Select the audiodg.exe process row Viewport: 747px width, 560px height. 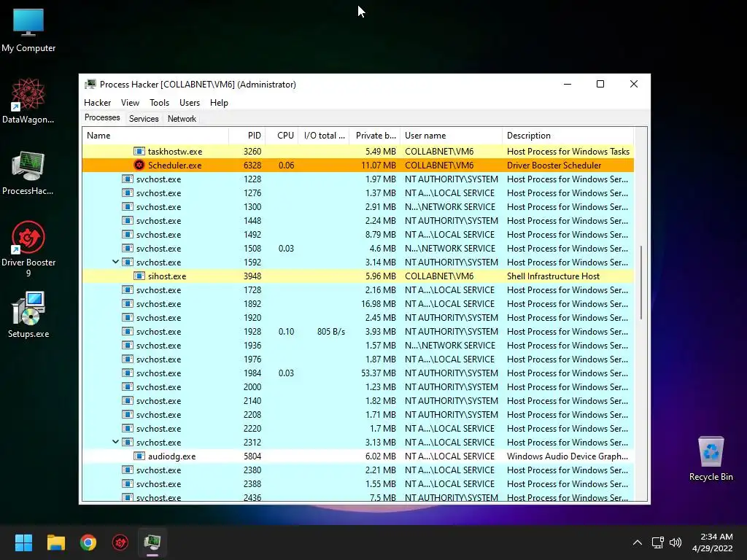pos(358,456)
